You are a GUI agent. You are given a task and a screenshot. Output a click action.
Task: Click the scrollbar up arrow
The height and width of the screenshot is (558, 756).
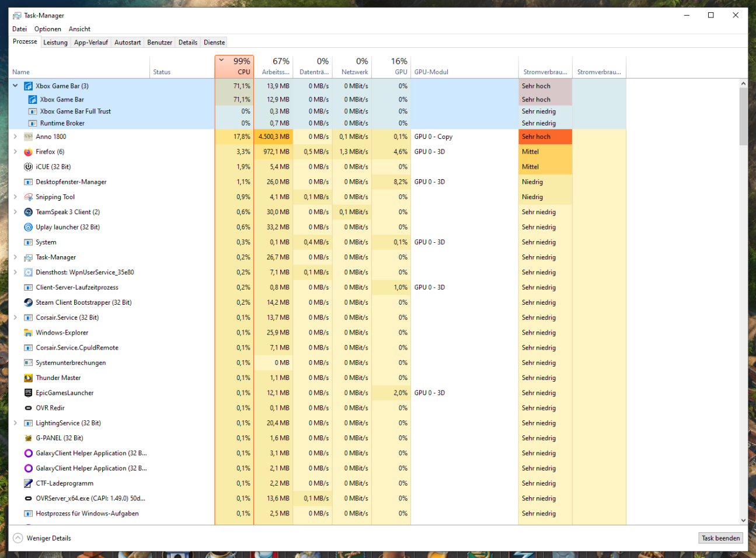[743, 83]
